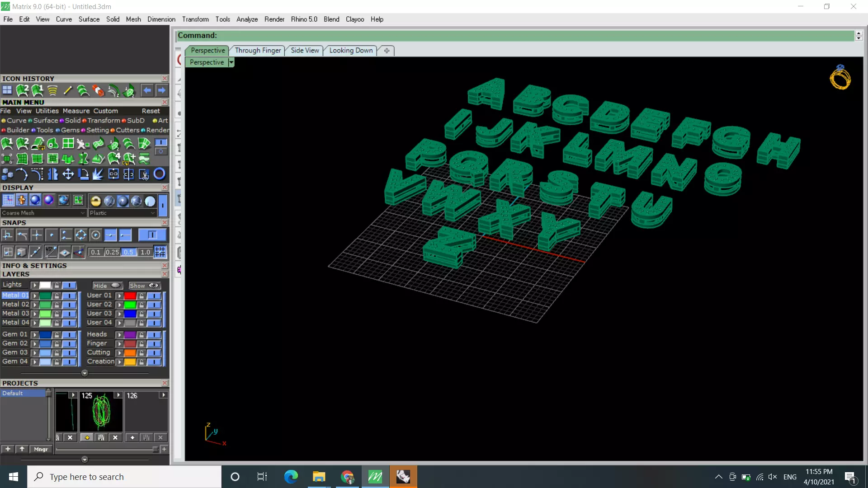Click the center snap circle icon

click(95, 235)
